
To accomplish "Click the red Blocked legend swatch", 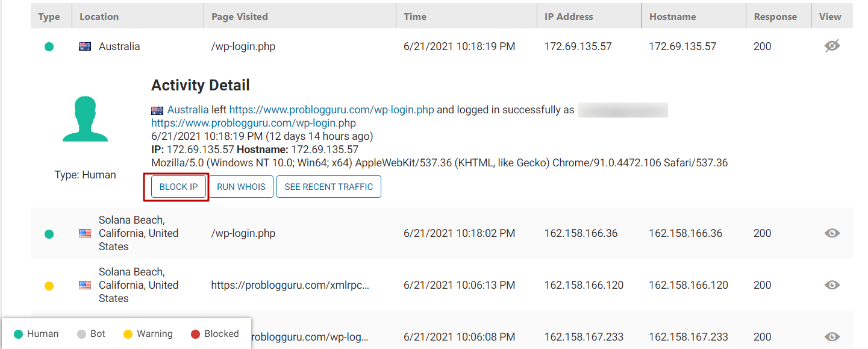I will pos(195,334).
